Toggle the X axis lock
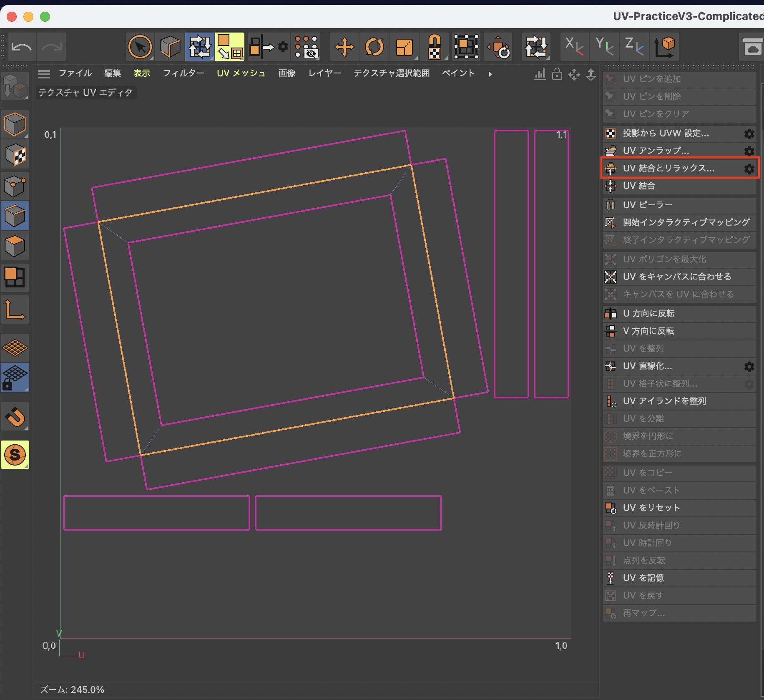This screenshot has height=700, width=764. [x=574, y=46]
